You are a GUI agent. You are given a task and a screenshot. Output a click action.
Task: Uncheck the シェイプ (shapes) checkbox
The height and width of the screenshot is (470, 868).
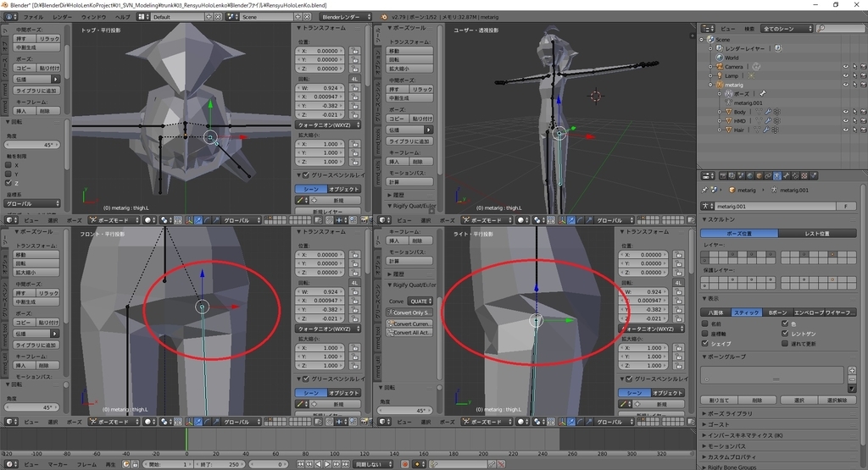pyautogui.click(x=704, y=343)
